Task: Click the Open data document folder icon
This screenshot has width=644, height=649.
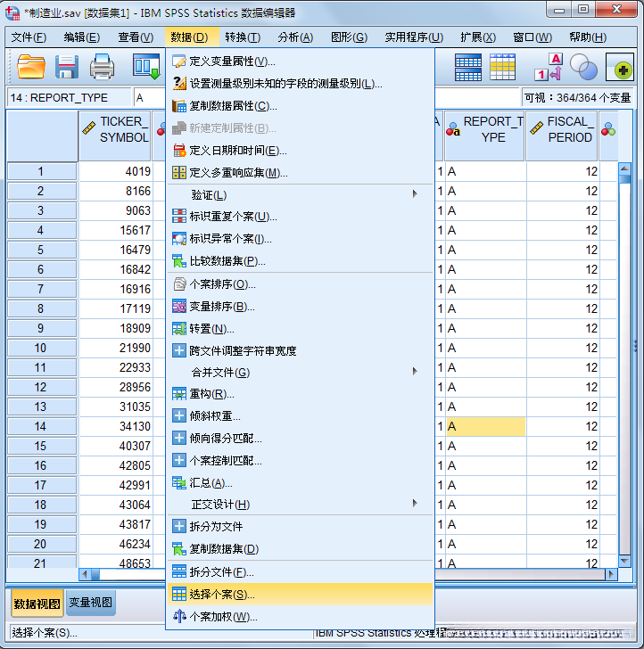Action: click(x=30, y=67)
